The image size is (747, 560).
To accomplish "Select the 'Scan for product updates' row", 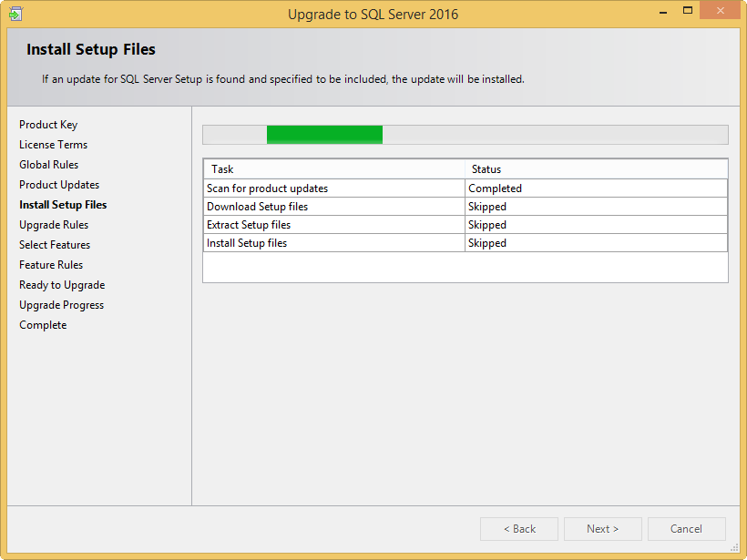I will (466, 188).
